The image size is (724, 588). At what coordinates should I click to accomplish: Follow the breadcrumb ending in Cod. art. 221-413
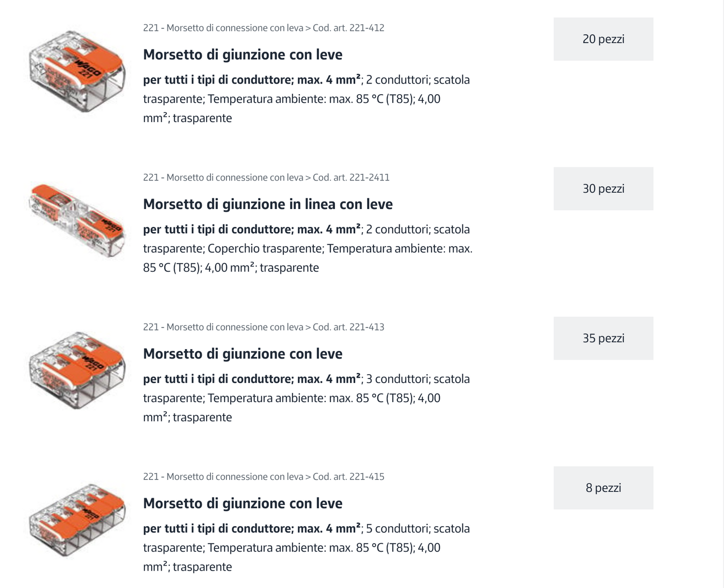tap(264, 327)
